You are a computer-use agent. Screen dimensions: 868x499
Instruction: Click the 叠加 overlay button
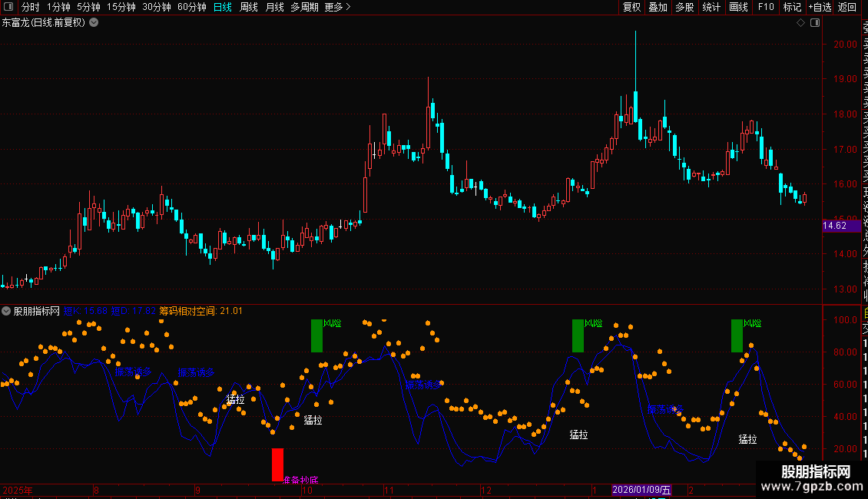pyautogui.click(x=658, y=7)
